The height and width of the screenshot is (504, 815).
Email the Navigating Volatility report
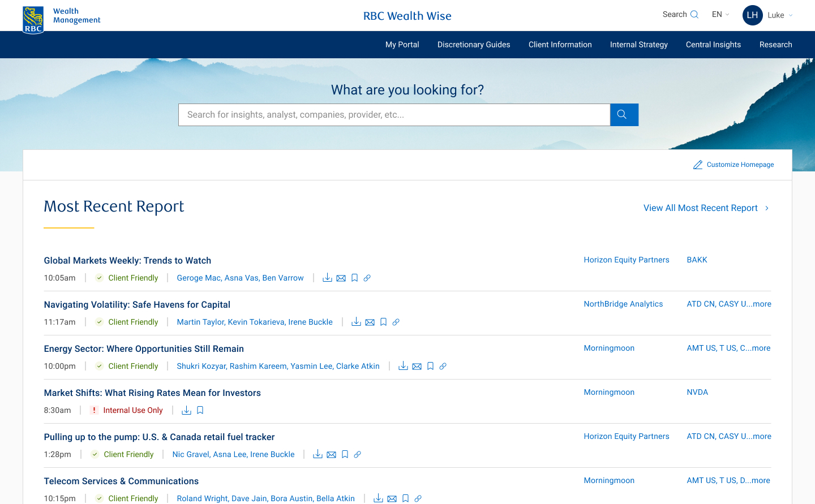click(370, 322)
